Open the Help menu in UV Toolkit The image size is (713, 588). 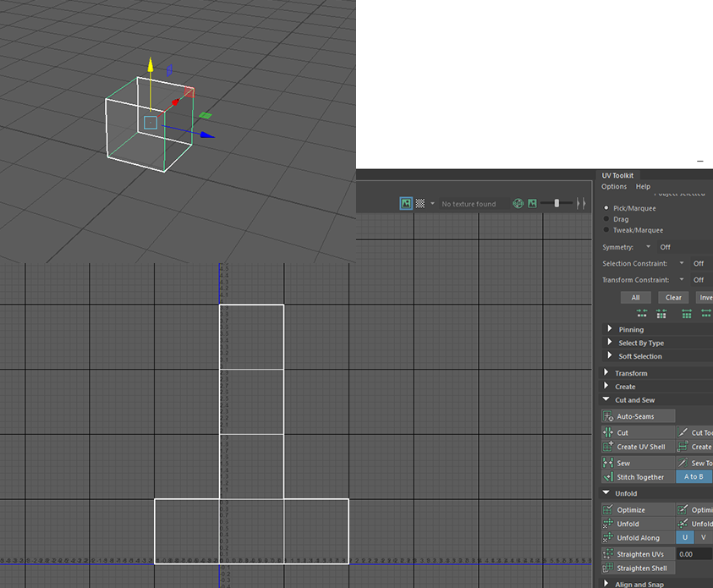point(643,186)
